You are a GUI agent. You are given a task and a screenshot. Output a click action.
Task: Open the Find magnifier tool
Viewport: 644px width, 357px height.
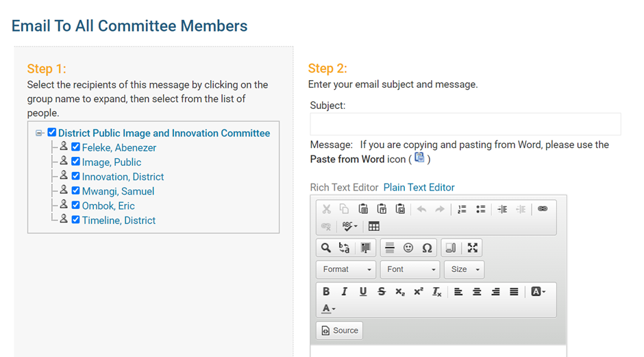pyautogui.click(x=326, y=248)
